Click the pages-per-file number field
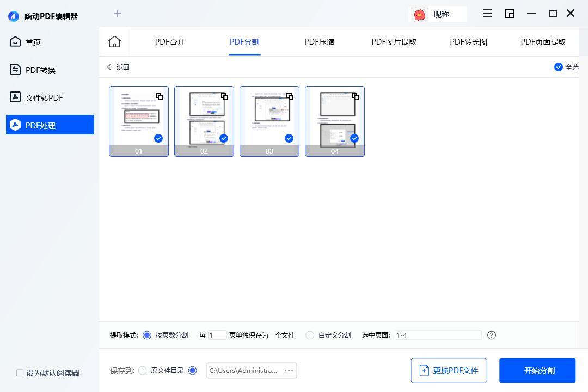Viewport: 588px width, 392px height. [217, 335]
